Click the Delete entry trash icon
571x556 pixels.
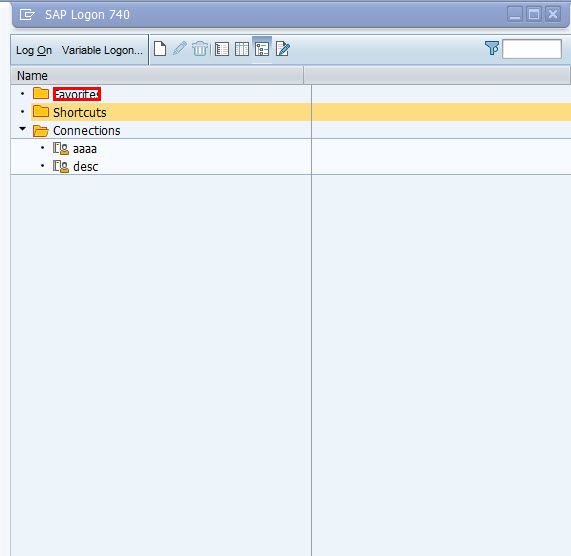(200, 49)
